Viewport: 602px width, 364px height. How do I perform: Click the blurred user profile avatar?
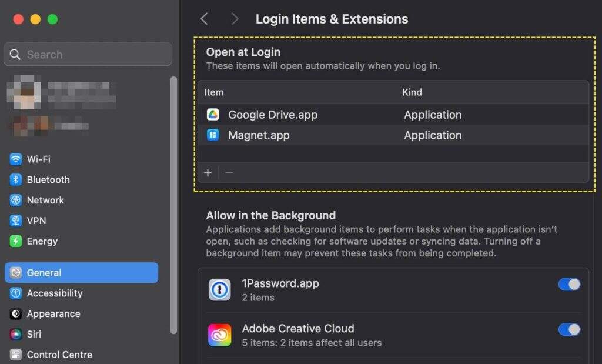[x=24, y=92]
